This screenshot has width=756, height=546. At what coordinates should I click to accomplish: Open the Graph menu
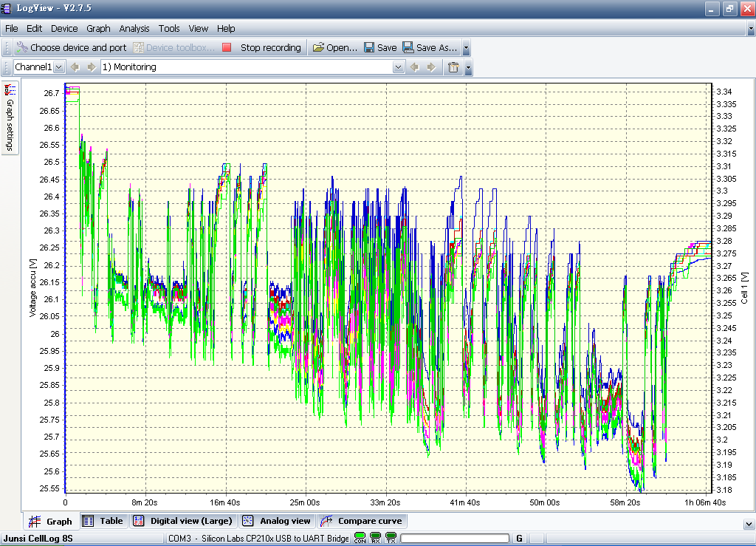click(98, 29)
